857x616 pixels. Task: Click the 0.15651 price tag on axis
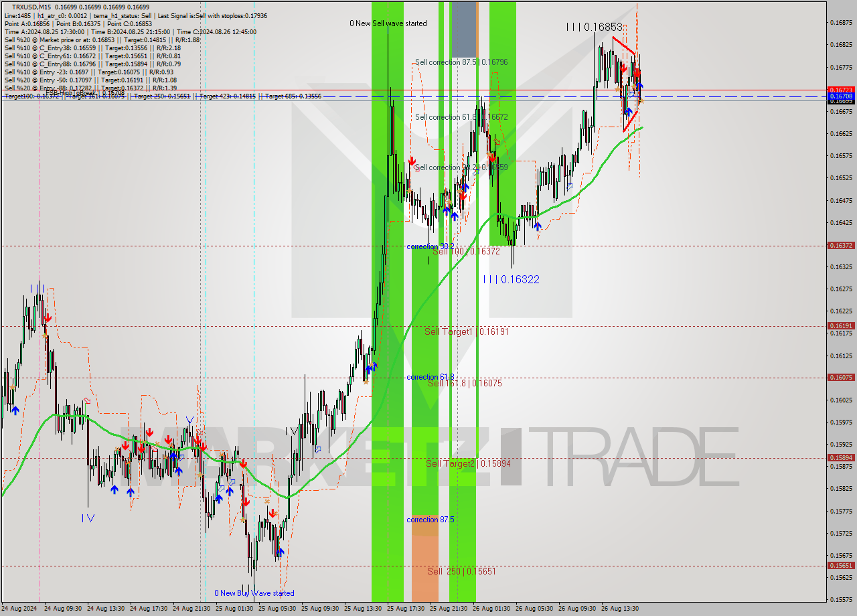841,566
